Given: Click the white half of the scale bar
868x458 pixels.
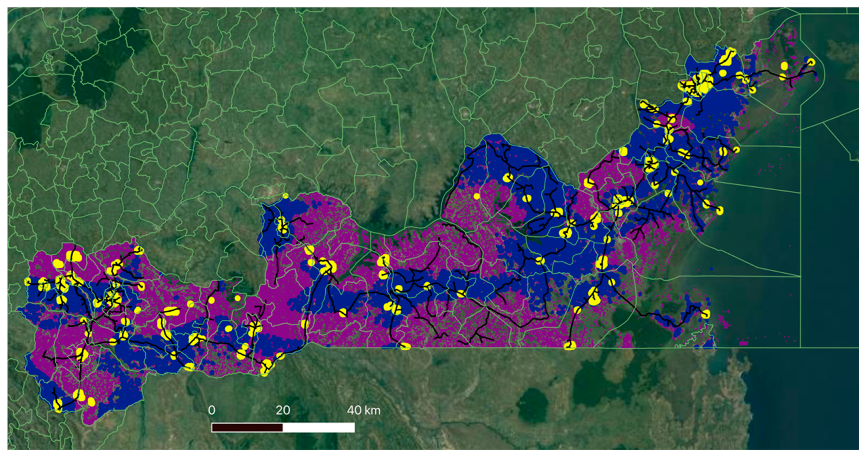Looking at the screenshot, I should (x=318, y=428).
